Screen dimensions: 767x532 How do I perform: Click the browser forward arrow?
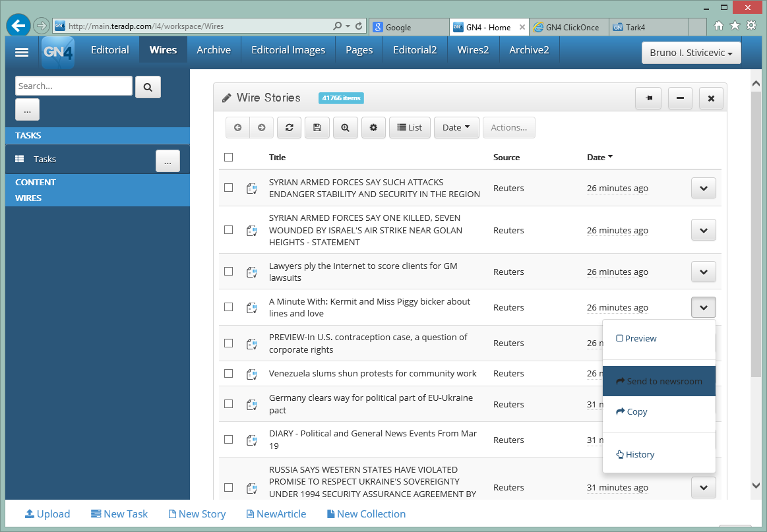[x=42, y=26]
